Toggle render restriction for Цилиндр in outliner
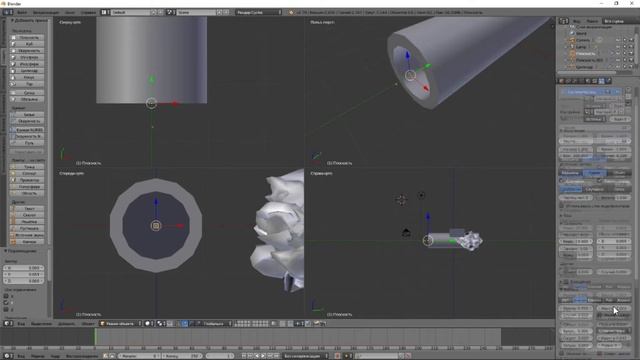The height and width of the screenshot is (360, 640). coord(631,67)
